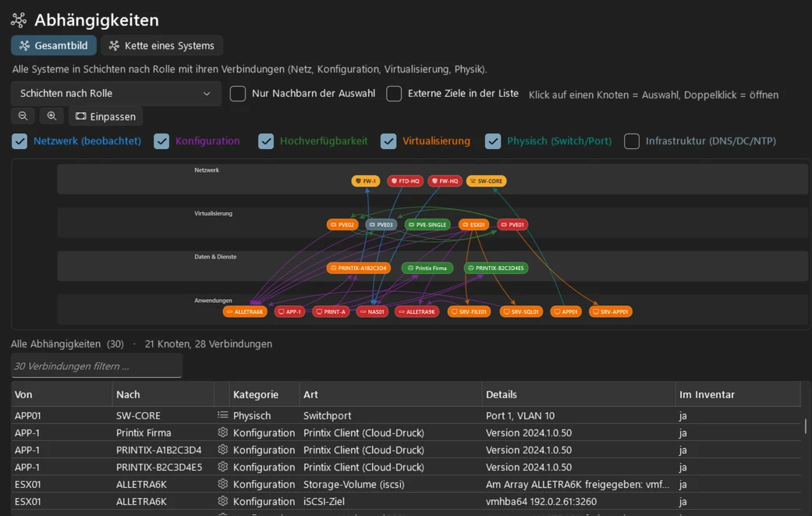Select the Printix Firma node in the graph
This screenshot has height=516, width=812.
pyautogui.click(x=427, y=268)
